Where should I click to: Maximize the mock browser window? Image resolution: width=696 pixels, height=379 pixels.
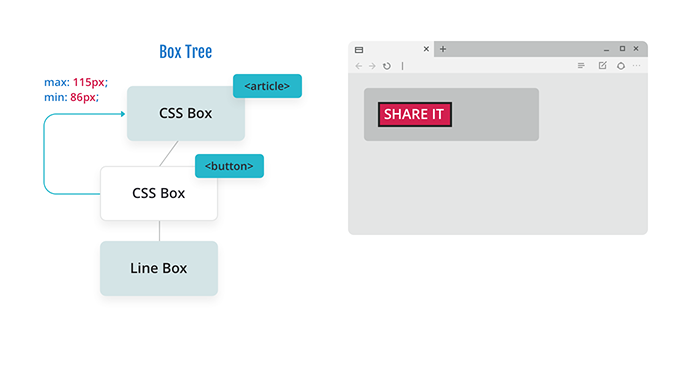(622, 48)
